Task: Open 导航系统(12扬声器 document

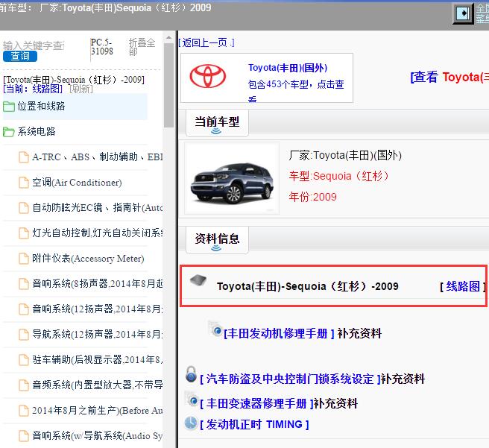Action: point(98,334)
